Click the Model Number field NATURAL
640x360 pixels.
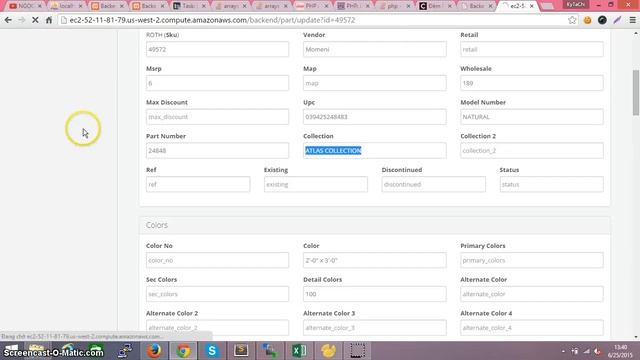(531, 117)
